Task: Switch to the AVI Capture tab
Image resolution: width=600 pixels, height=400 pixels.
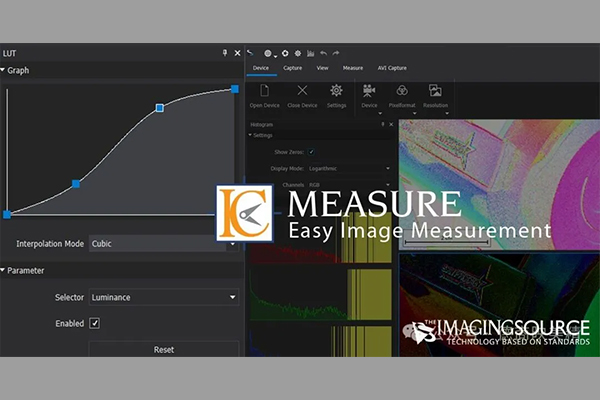Action: click(392, 68)
